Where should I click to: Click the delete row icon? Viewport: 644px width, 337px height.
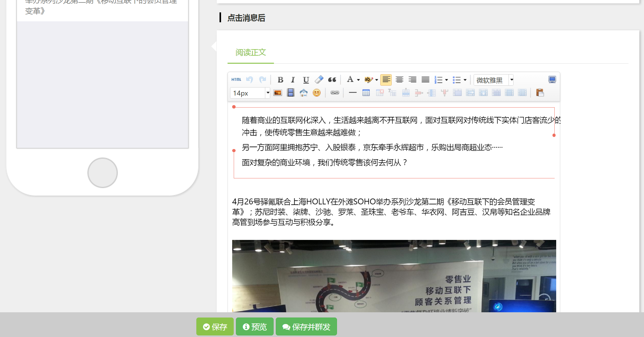[x=419, y=93]
